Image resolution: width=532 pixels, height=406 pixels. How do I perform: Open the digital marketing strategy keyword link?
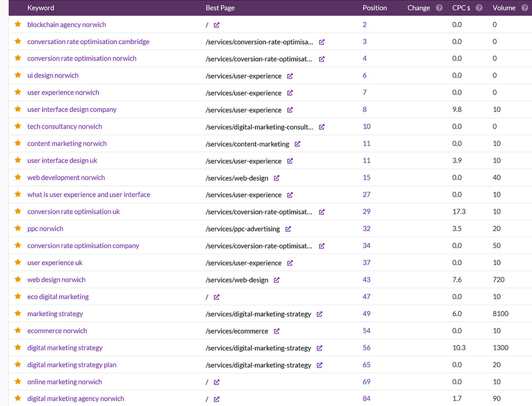[x=65, y=348]
